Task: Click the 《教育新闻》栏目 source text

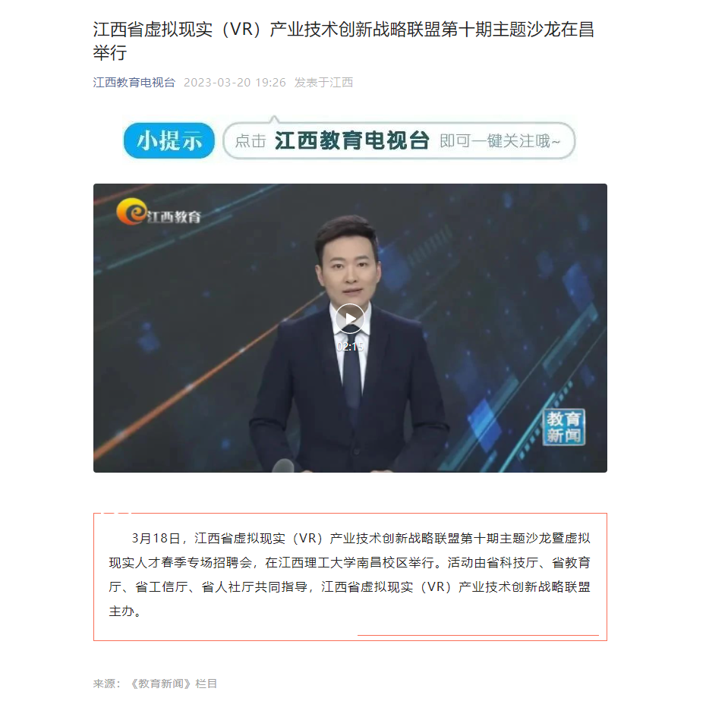Action: pos(173,684)
